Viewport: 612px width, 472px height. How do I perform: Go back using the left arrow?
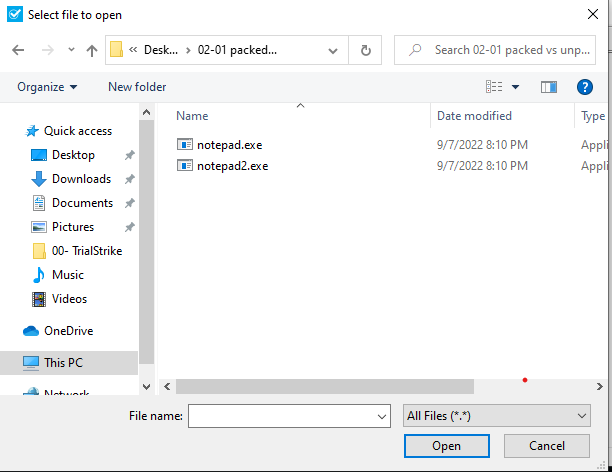(x=18, y=50)
